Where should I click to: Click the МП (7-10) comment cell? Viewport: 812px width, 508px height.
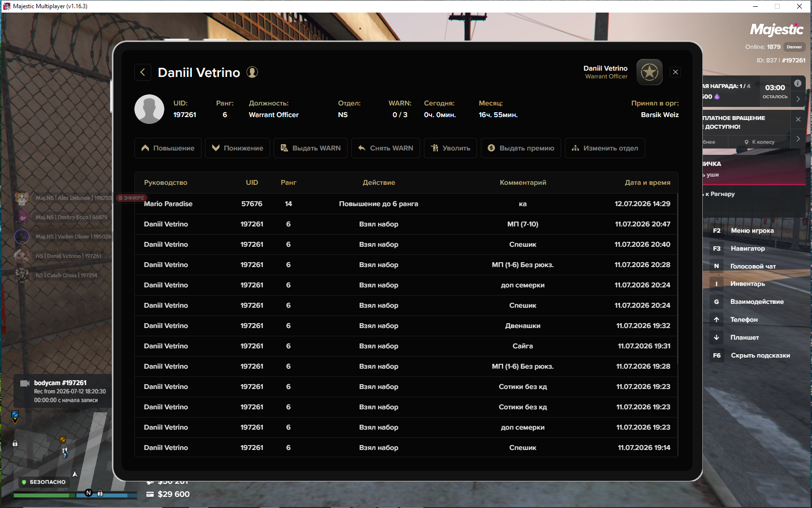[x=523, y=224]
